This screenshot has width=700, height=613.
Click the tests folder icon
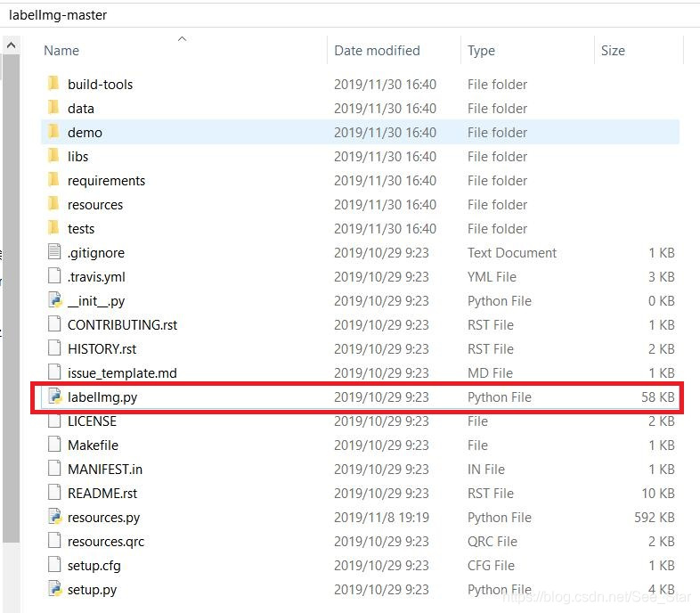(53, 228)
